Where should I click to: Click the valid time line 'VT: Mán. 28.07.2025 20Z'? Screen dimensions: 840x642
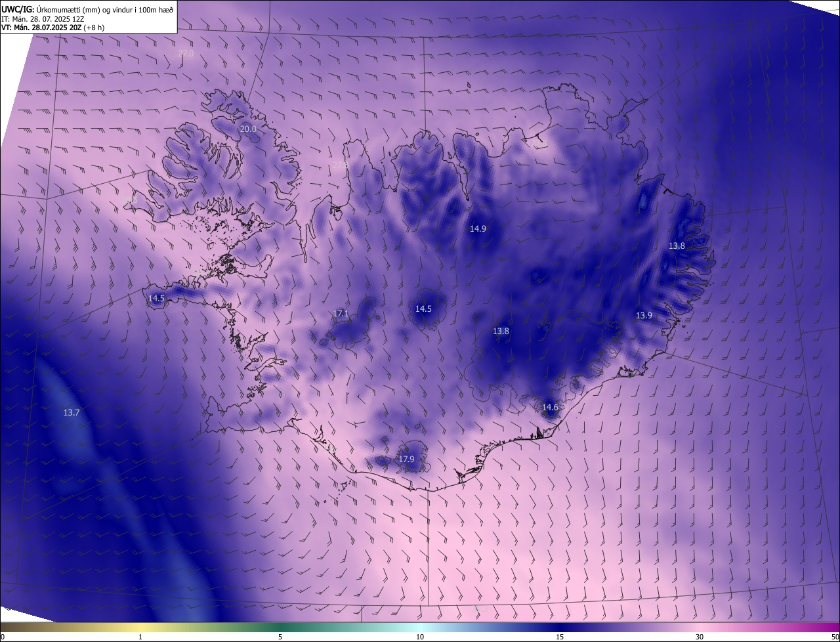pos(53,28)
